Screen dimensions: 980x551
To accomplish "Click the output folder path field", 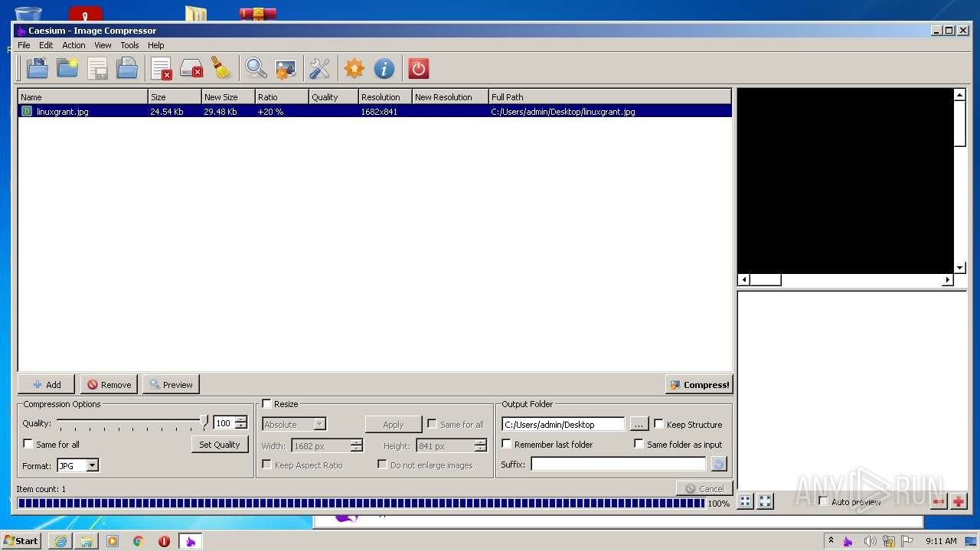I will coord(563,424).
